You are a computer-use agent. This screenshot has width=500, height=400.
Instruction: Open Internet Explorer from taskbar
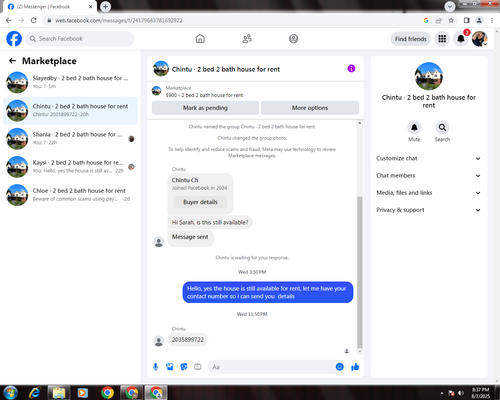pos(34,393)
